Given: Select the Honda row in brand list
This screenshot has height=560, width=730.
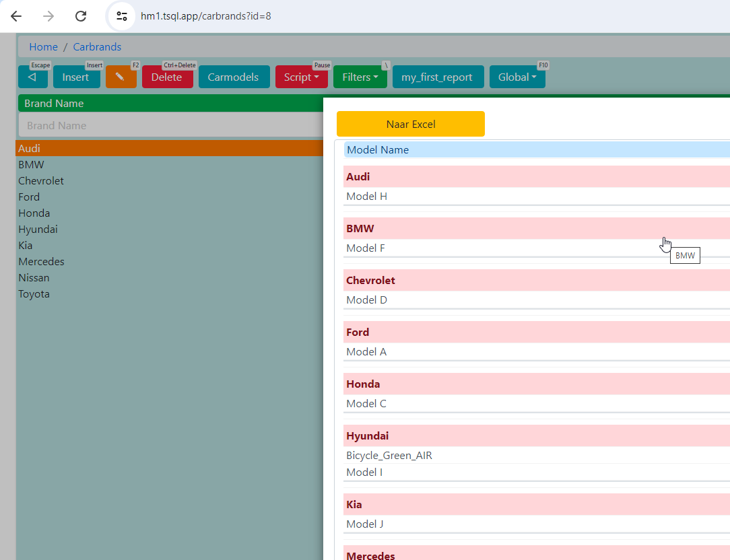Looking at the screenshot, I should click(x=170, y=213).
